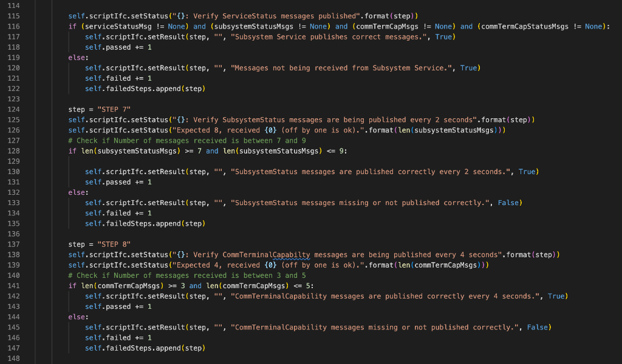The height and width of the screenshot is (364, 622).
Task: Click the green comment on line 140
Action: pyautogui.click(x=182, y=275)
